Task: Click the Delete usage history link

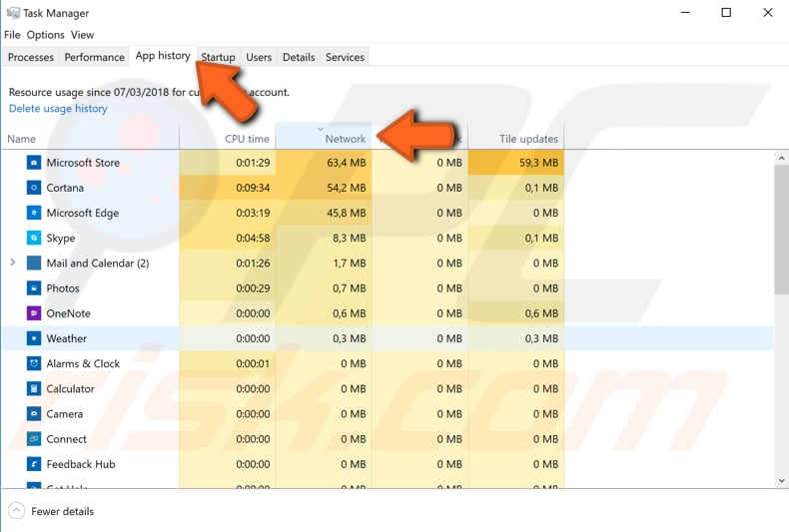Action: 58,109
